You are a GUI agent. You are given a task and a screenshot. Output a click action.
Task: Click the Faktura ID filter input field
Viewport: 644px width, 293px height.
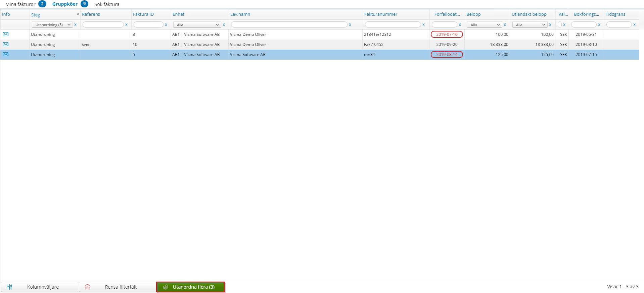[148, 24]
